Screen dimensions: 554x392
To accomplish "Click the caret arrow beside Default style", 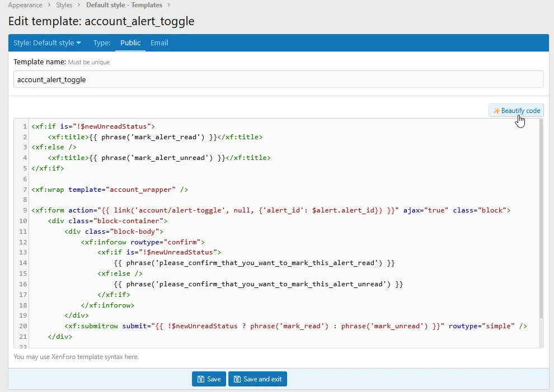I will tap(78, 42).
